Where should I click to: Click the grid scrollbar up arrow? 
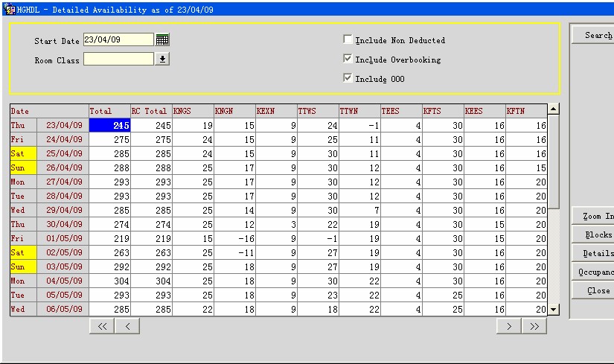553,110
